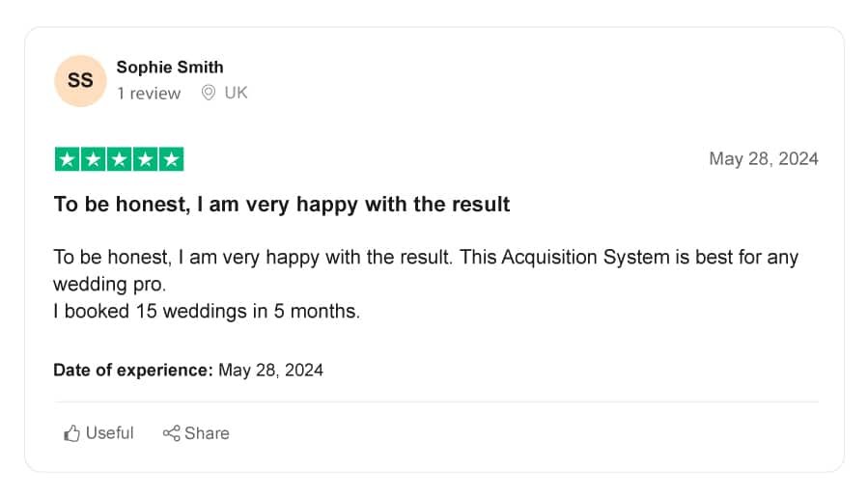This screenshot has height=497, width=868.
Task: Mark the review as Useful
Action: pos(98,432)
